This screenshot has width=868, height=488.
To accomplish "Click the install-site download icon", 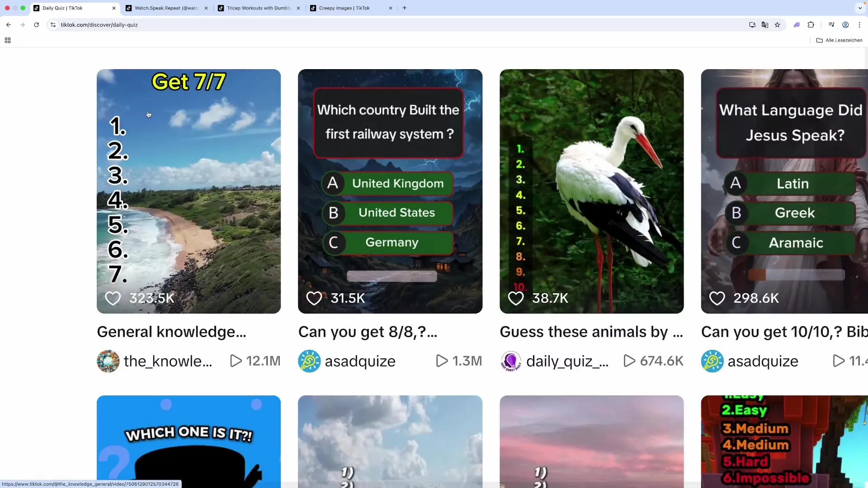I will [x=752, y=25].
